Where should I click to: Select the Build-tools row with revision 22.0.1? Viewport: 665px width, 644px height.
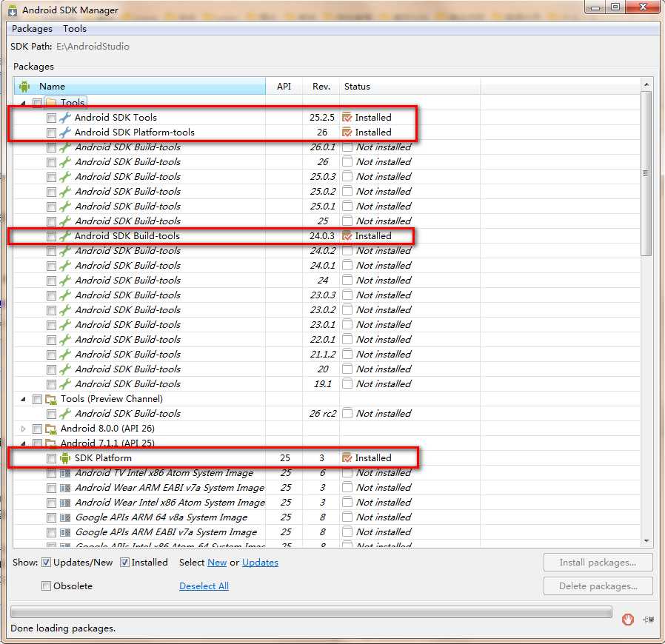click(327, 340)
